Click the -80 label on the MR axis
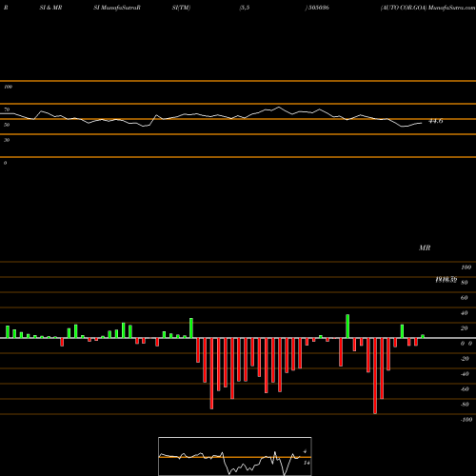The height and width of the screenshot is (476, 476). click(465, 405)
